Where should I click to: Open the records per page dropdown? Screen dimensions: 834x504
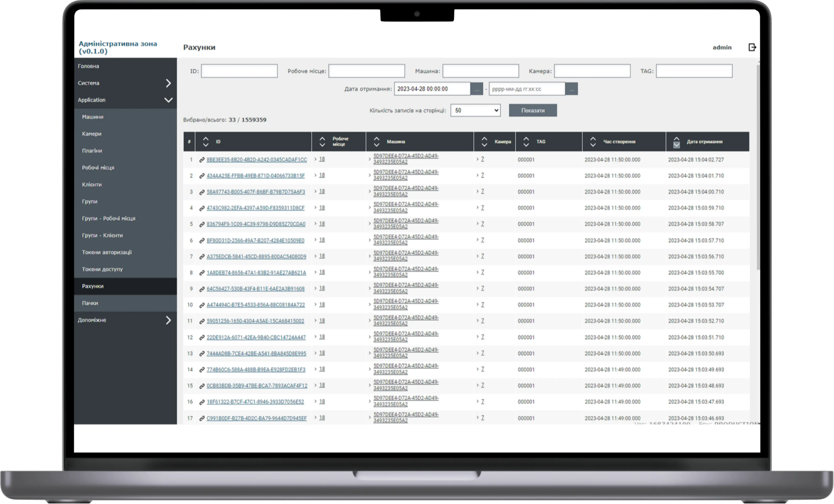click(475, 111)
